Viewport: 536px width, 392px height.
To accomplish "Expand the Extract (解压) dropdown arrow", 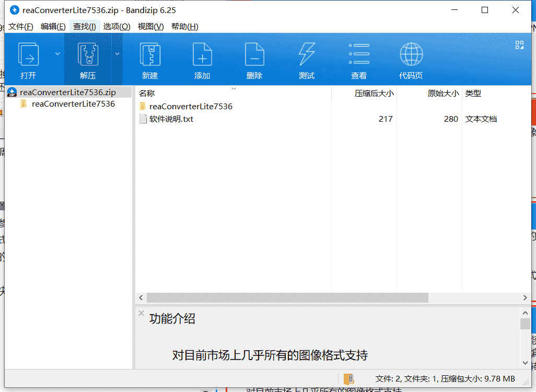I will (117, 54).
